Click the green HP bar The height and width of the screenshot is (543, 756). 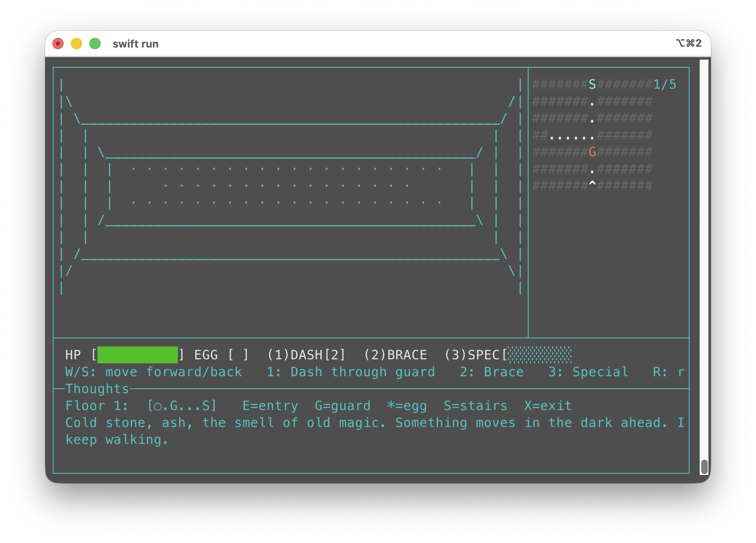tap(138, 355)
